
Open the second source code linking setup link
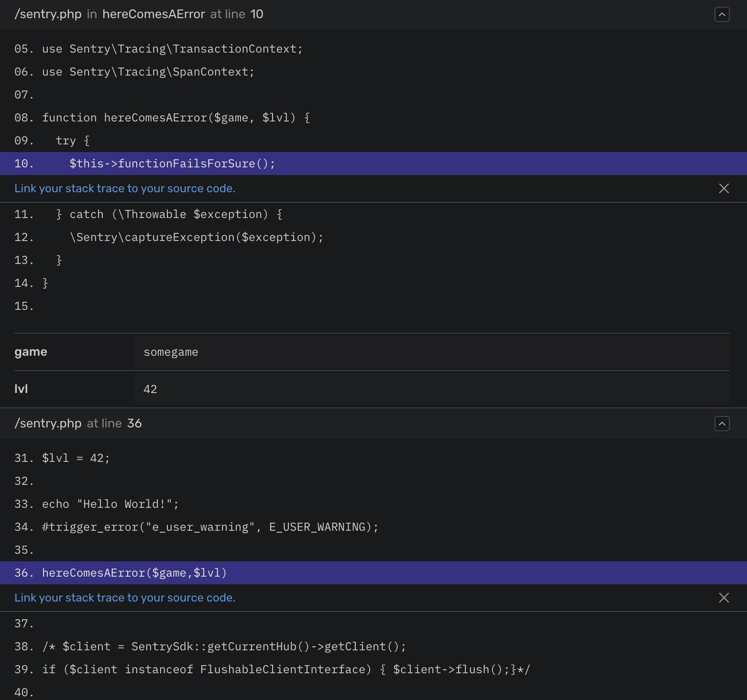click(125, 598)
